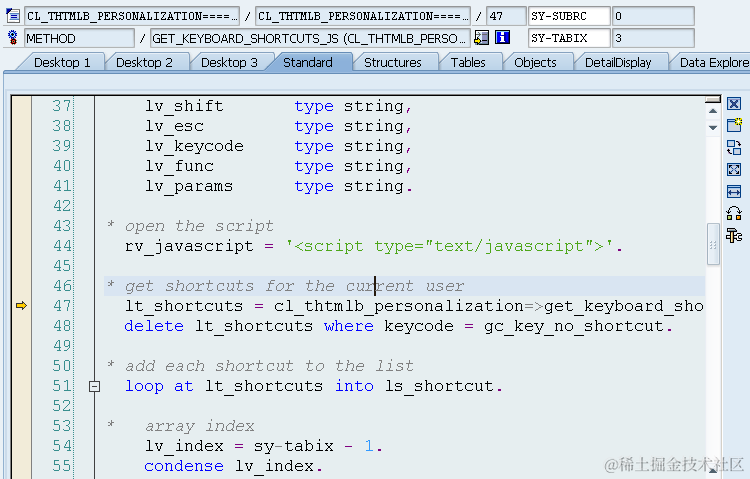Click variable lv_esc on line 38

[175, 126]
